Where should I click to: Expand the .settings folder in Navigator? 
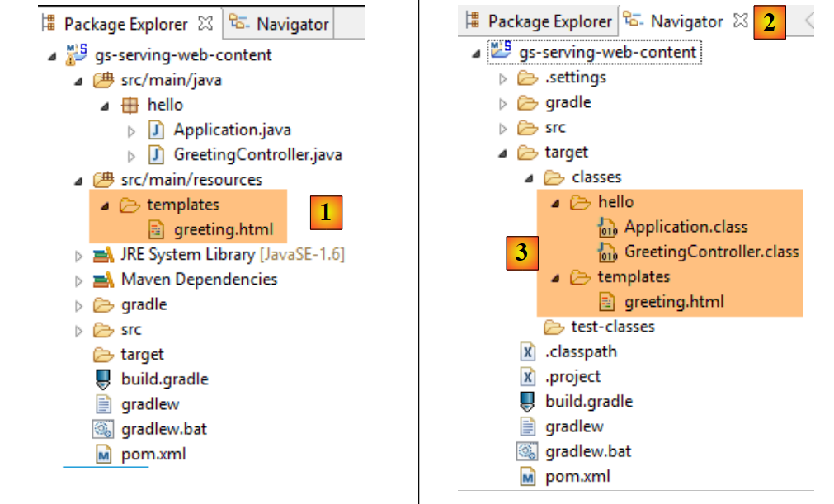(x=502, y=78)
